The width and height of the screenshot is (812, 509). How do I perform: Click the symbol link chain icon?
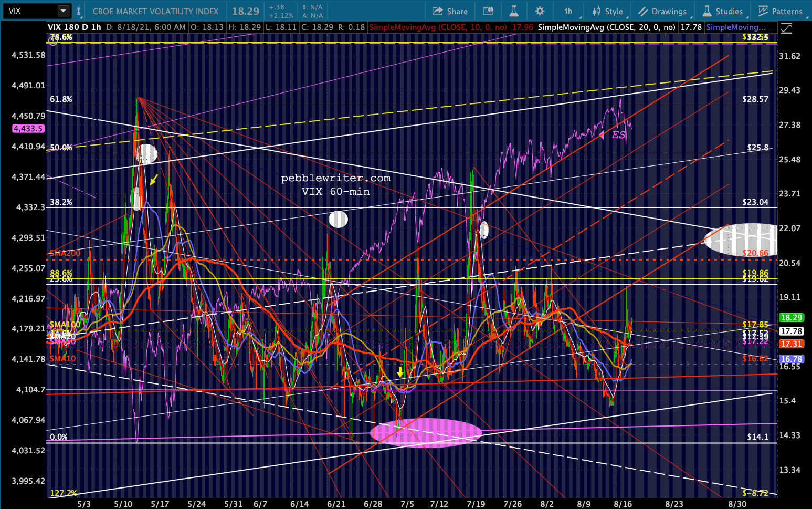point(79,11)
